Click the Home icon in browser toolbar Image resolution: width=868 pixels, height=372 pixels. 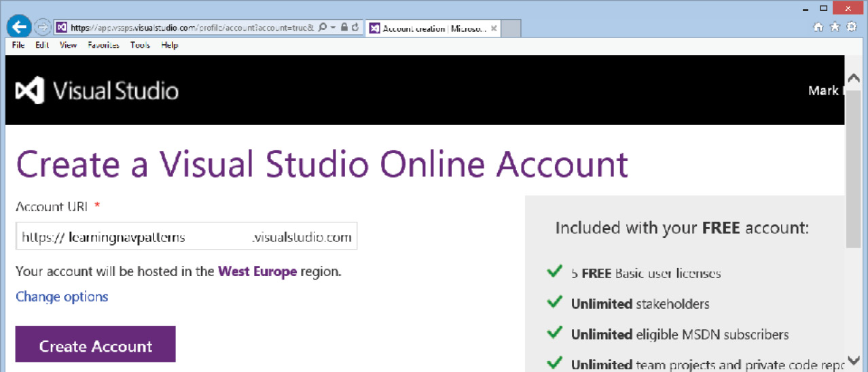pos(818,27)
